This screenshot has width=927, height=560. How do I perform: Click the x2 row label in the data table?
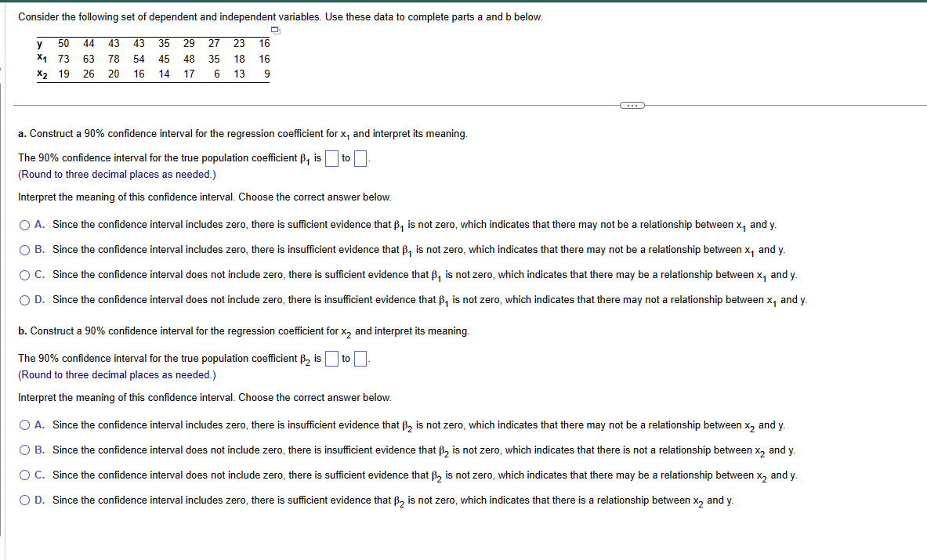42,74
